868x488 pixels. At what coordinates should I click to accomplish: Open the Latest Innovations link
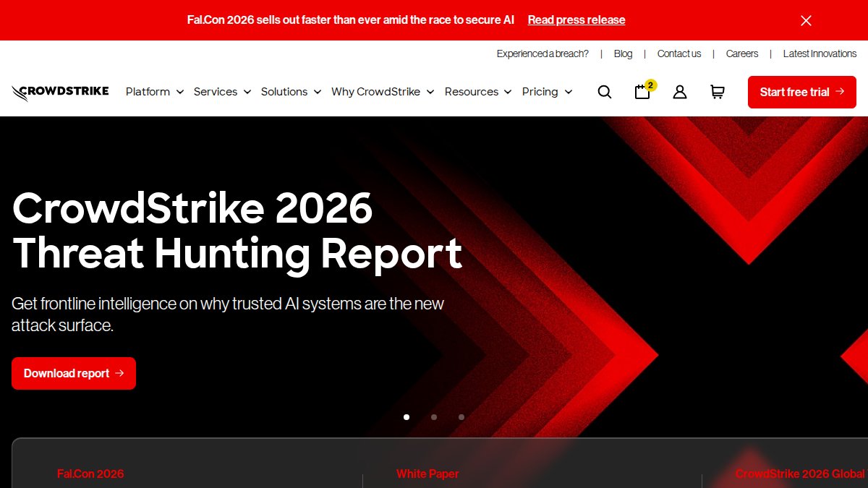click(820, 53)
